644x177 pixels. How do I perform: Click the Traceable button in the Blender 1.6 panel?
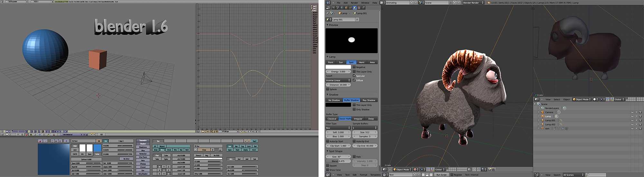click(x=143, y=140)
